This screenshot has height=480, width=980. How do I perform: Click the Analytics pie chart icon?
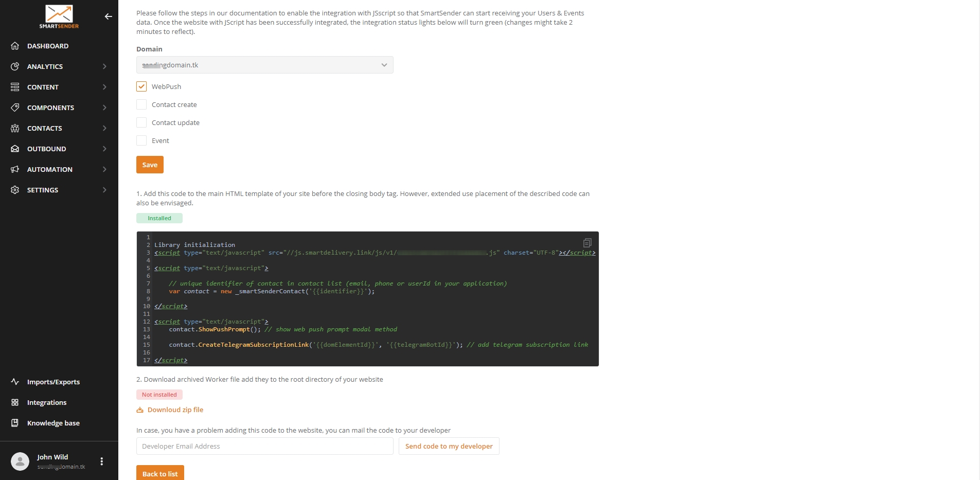click(15, 66)
